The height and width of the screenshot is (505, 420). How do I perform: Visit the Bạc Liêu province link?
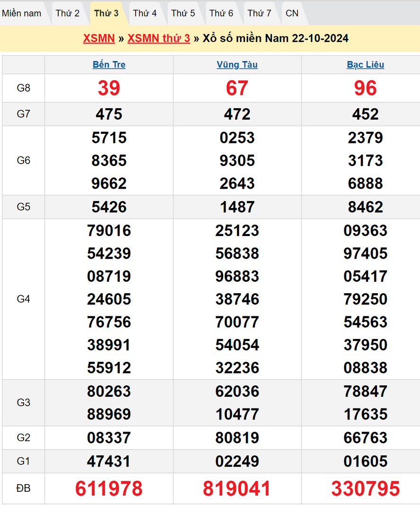pyautogui.click(x=366, y=65)
